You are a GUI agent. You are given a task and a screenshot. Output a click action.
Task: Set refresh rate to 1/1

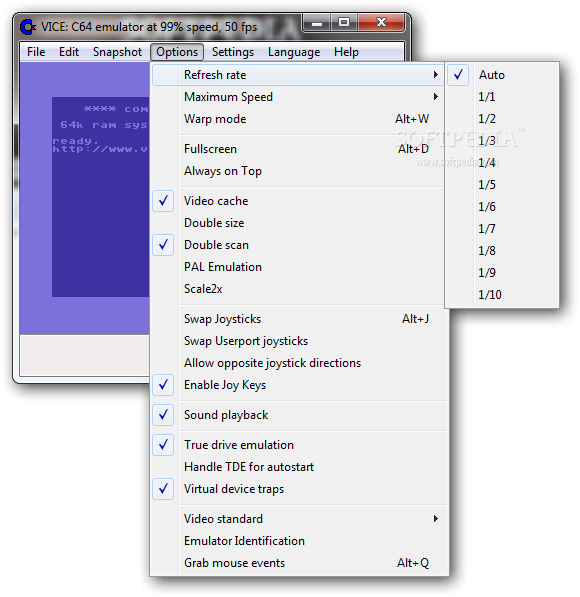(x=502, y=97)
